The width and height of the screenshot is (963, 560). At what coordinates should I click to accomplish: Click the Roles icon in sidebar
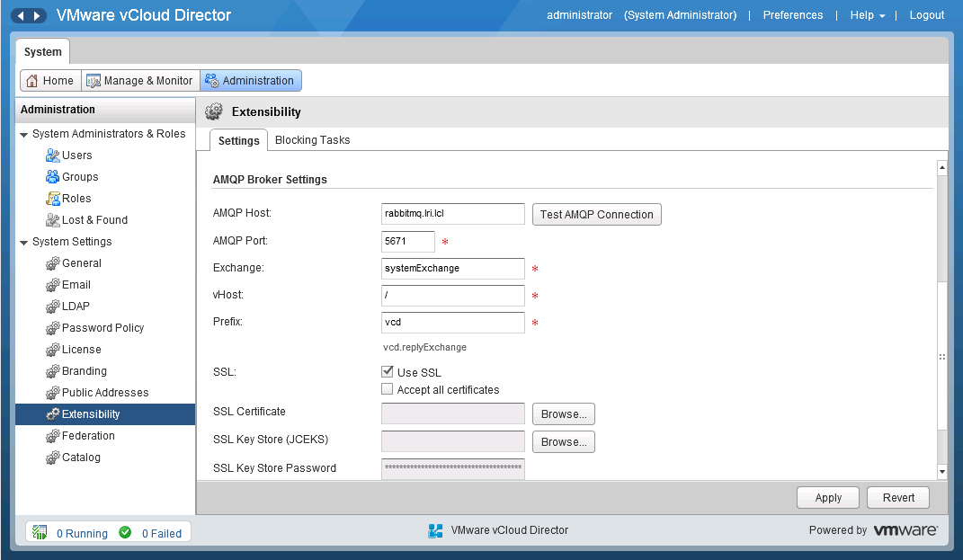pyautogui.click(x=53, y=199)
